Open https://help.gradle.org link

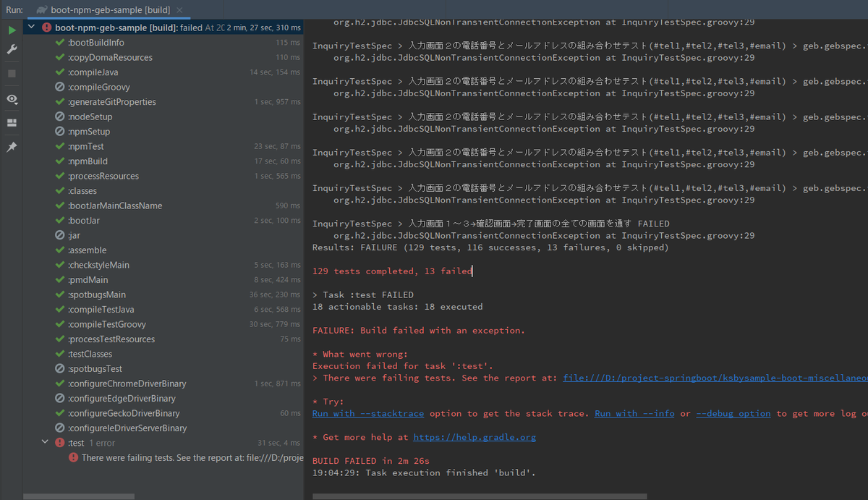[475, 437]
